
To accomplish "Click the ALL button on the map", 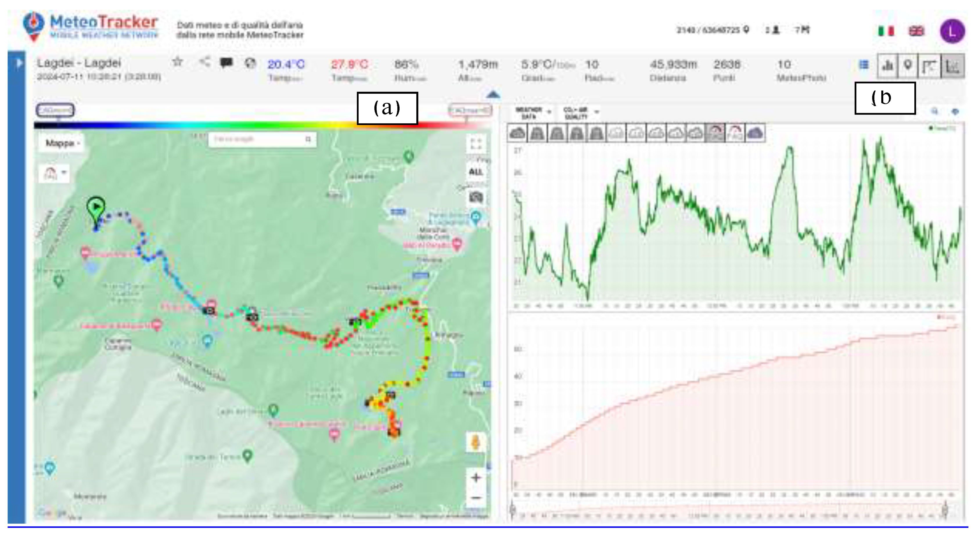I will (x=476, y=172).
